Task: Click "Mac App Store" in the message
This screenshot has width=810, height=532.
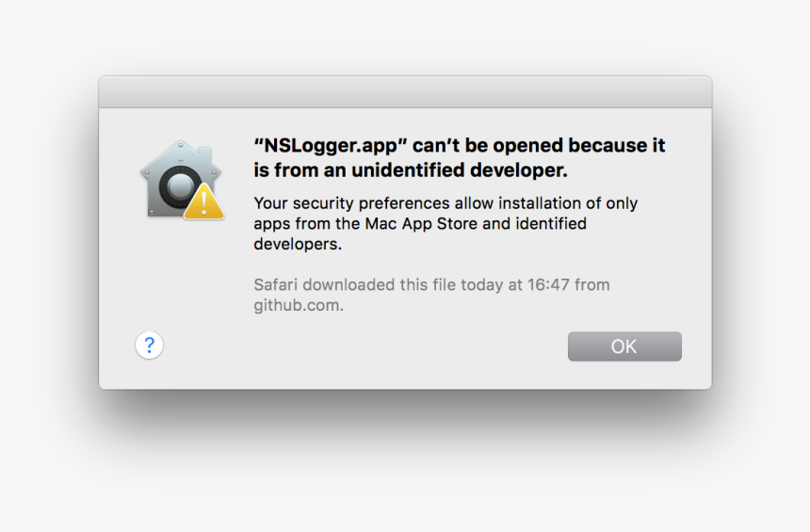Action: pyautogui.click(x=421, y=224)
